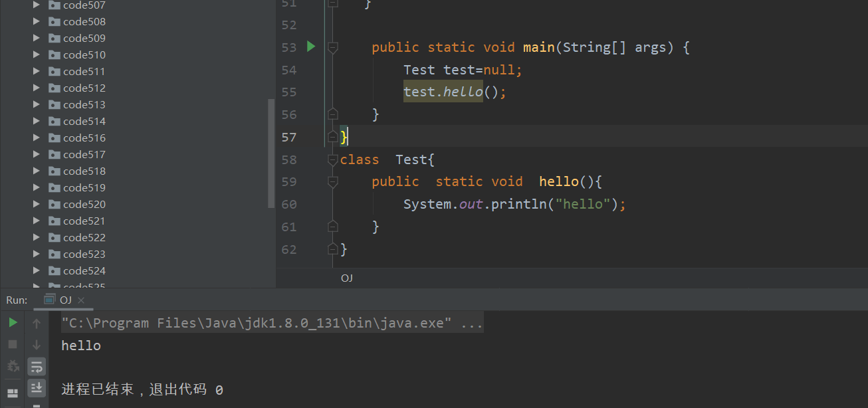Expand the code511 folder arrow
The width and height of the screenshot is (868, 408).
[x=37, y=71]
